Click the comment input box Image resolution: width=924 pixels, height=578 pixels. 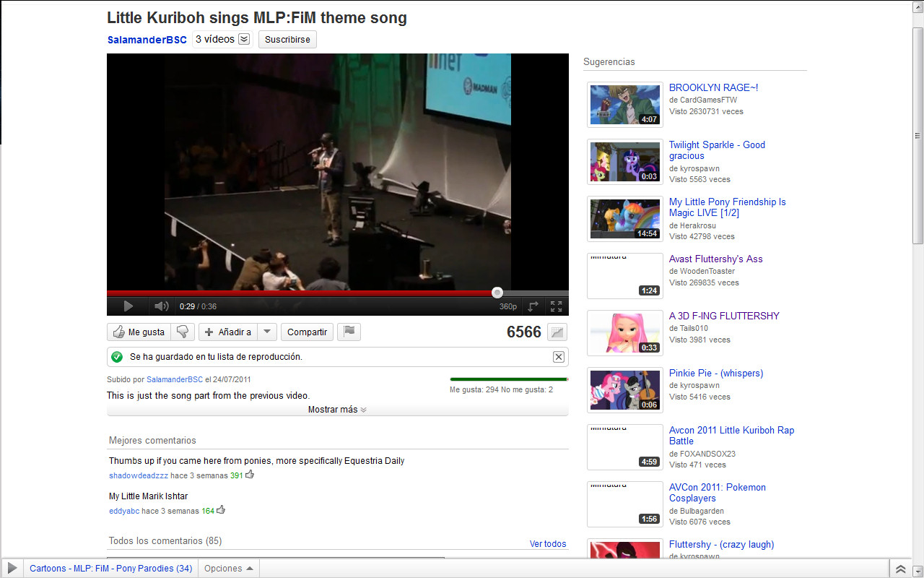click(x=276, y=558)
